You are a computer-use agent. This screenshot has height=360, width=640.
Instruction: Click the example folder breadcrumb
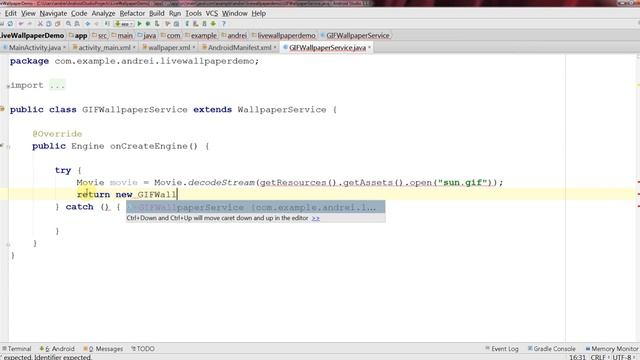point(201,36)
